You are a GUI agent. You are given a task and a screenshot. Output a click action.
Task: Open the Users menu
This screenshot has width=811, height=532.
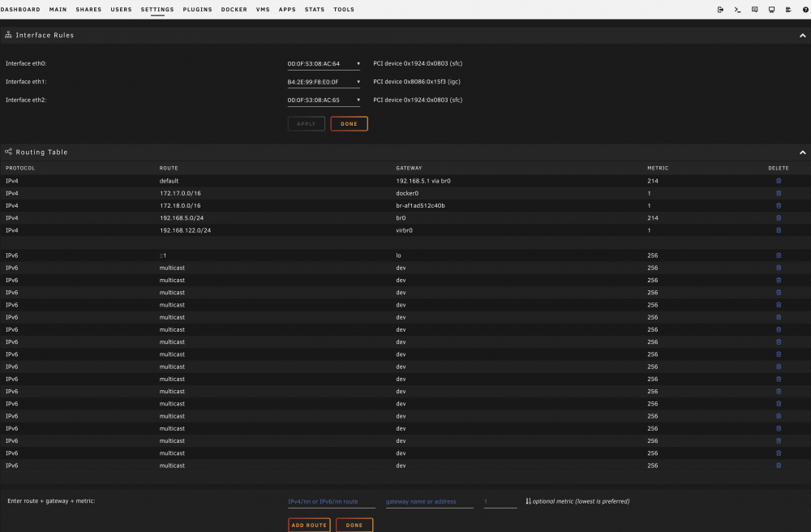[121, 9]
